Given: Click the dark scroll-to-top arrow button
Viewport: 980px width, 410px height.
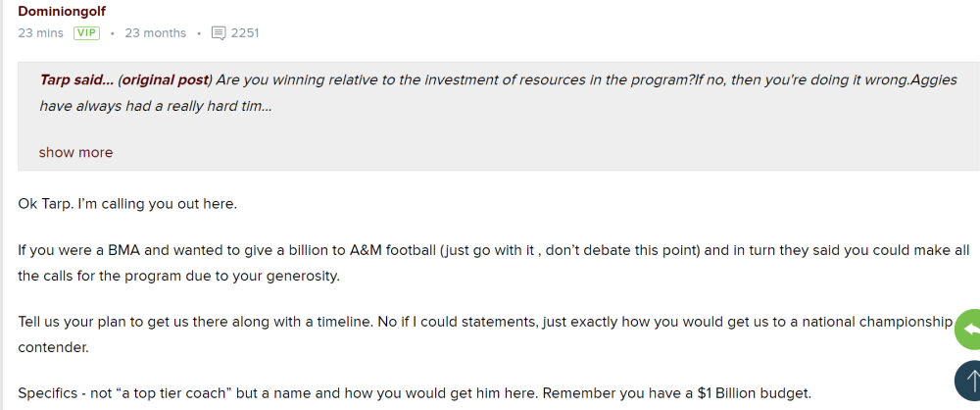Looking at the screenshot, I should tap(968, 380).
